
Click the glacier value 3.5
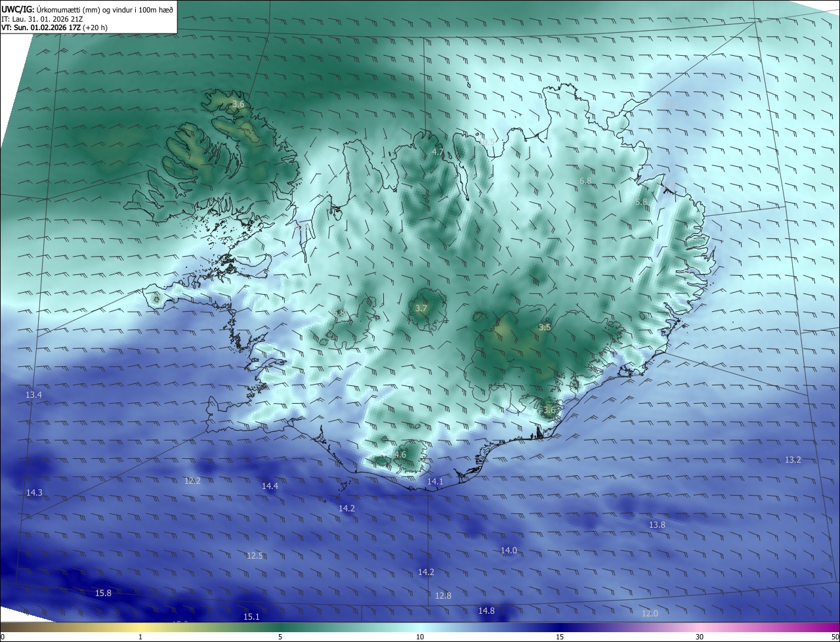[545, 327]
